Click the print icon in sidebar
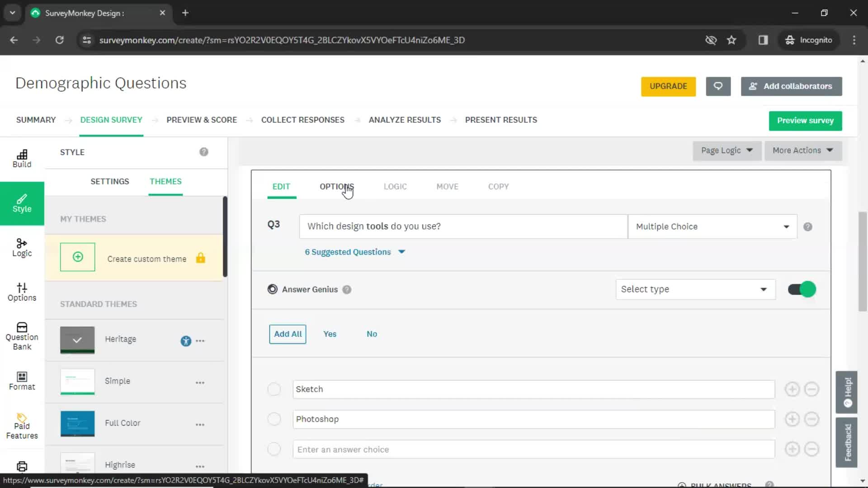The width and height of the screenshot is (868, 488). [x=22, y=466]
